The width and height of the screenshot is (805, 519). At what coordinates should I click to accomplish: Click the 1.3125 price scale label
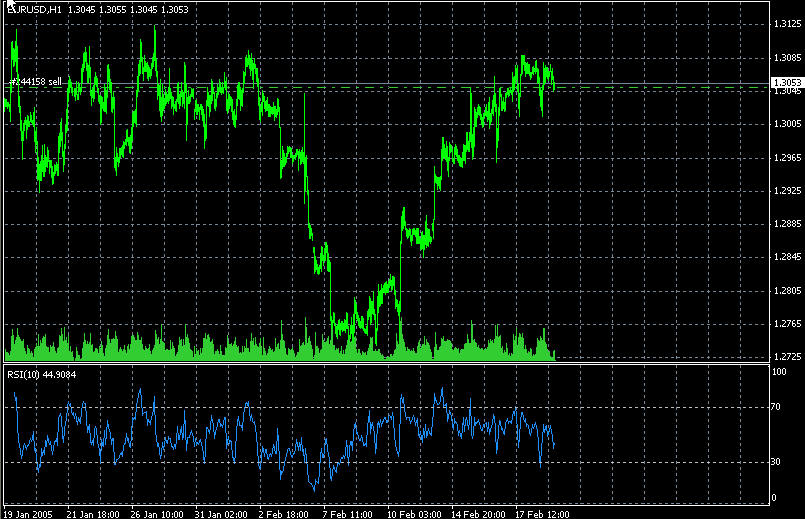tap(785, 24)
